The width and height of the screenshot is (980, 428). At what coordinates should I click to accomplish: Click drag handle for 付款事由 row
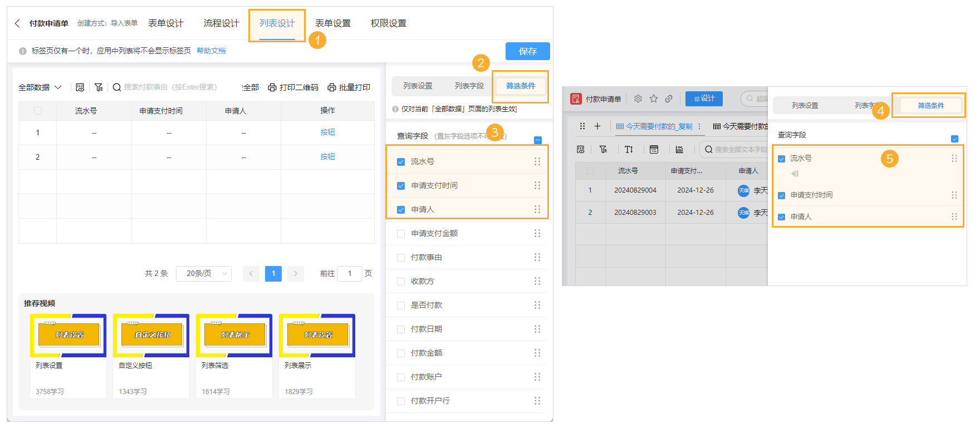tap(537, 257)
